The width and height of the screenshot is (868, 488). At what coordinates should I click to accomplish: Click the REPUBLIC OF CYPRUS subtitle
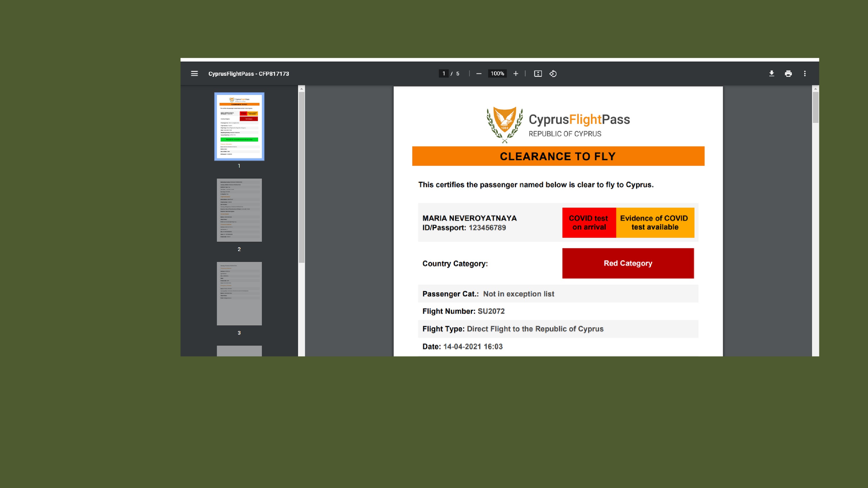pyautogui.click(x=565, y=134)
